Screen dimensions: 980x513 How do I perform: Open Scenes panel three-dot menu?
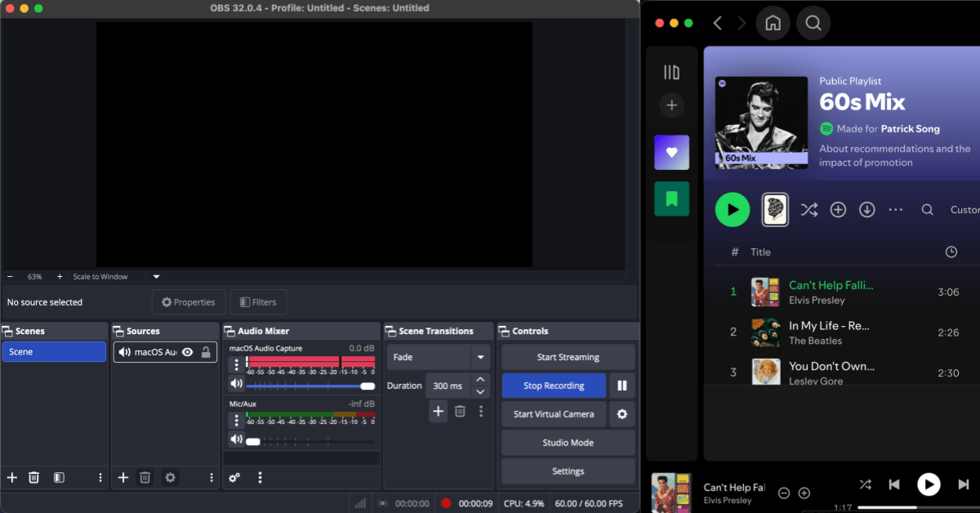[x=100, y=477]
